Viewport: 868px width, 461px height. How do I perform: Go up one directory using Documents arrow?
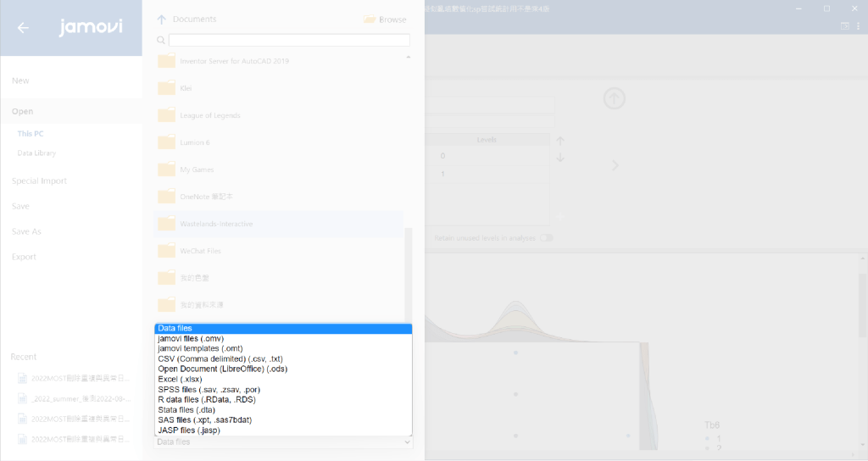pyautogui.click(x=161, y=19)
